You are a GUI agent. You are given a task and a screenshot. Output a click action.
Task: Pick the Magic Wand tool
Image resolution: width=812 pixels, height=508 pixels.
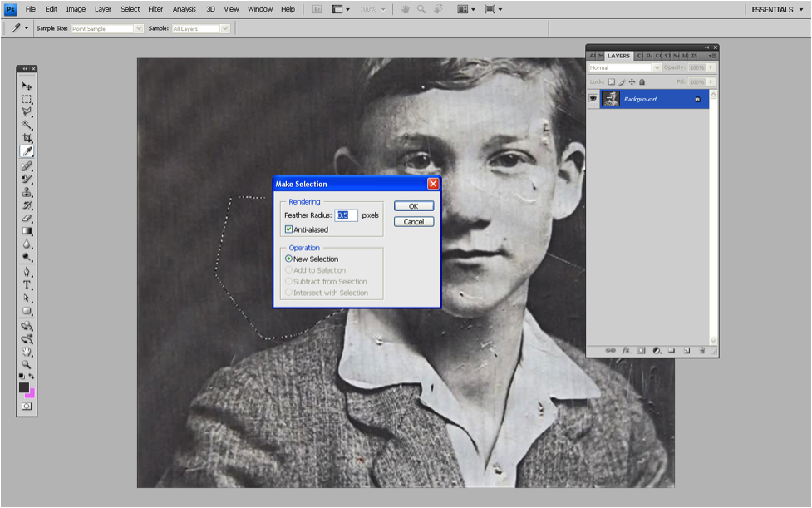coord(27,125)
